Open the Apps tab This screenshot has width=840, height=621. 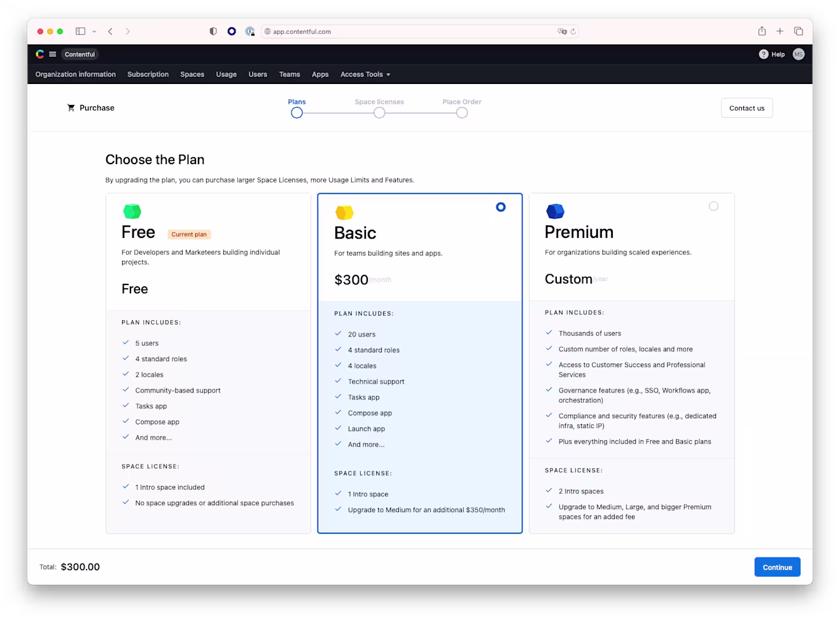click(320, 74)
